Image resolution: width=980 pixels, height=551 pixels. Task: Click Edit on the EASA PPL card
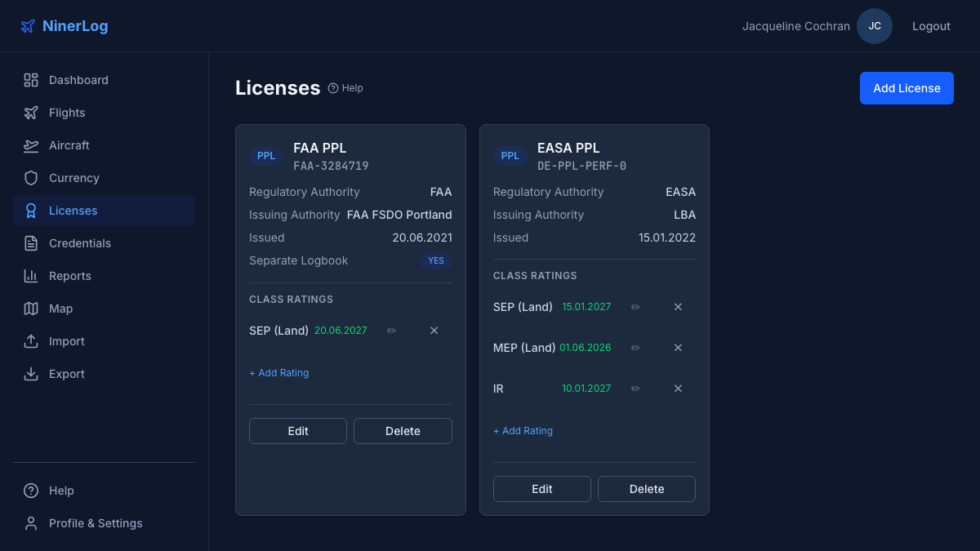coord(542,489)
